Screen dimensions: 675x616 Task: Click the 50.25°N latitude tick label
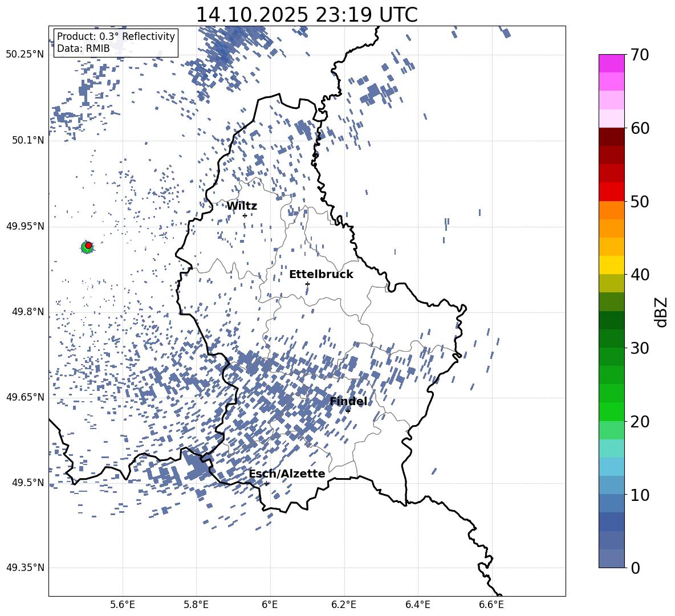[x=25, y=55]
